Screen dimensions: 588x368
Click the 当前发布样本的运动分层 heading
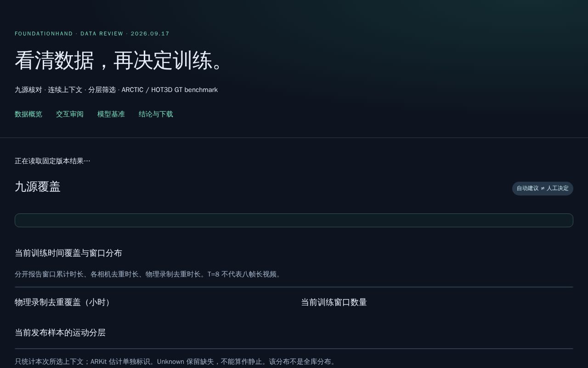tap(60, 333)
